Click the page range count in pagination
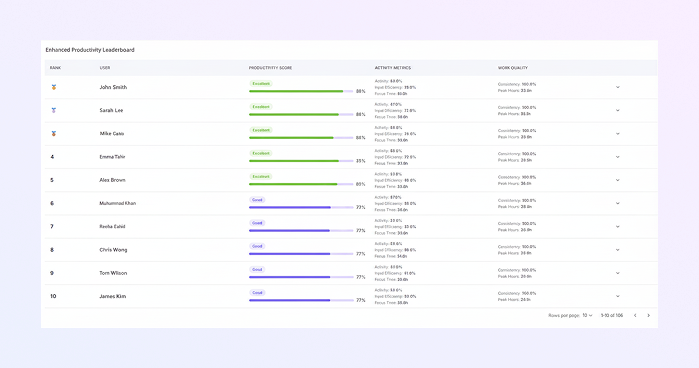 pyautogui.click(x=612, y=315)
